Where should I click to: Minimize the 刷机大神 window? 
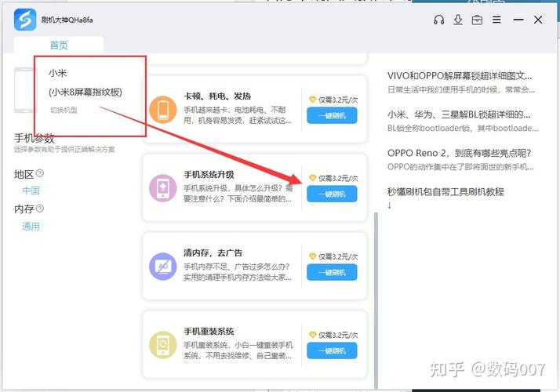(x=518, y=20)
